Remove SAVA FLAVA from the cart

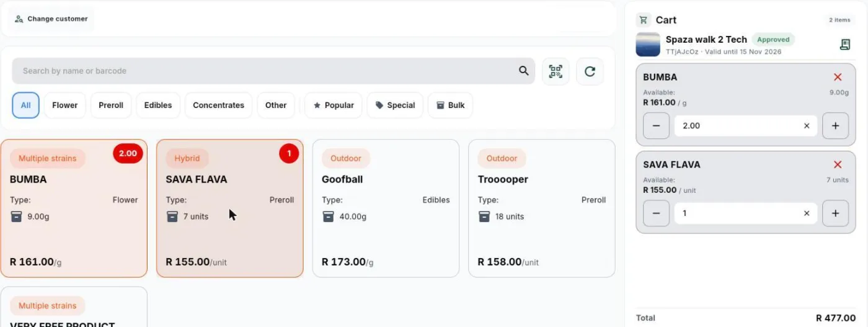[838, 165]
